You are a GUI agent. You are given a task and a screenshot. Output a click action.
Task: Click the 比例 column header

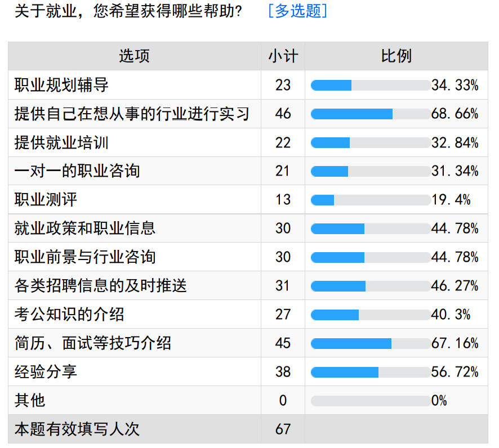[x=396, y=56]
